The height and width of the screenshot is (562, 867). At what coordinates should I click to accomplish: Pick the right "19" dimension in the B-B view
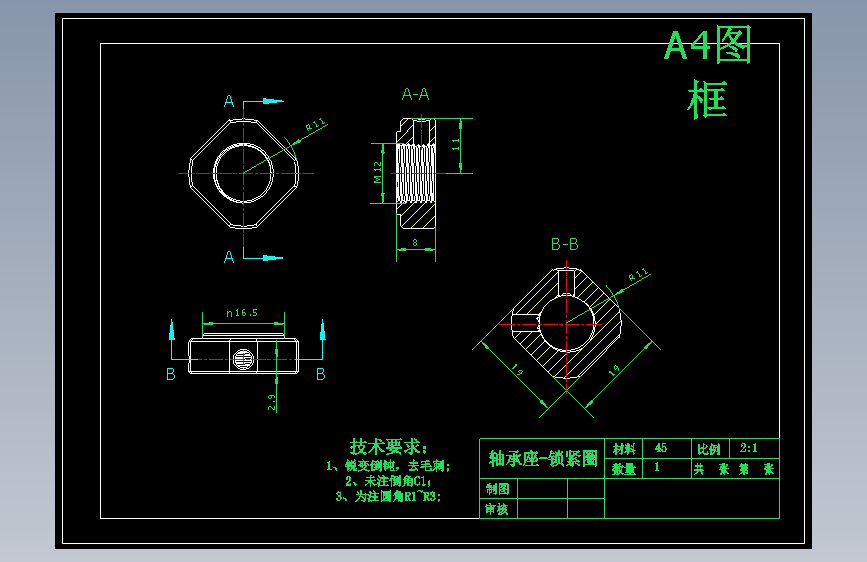[614, 371]
